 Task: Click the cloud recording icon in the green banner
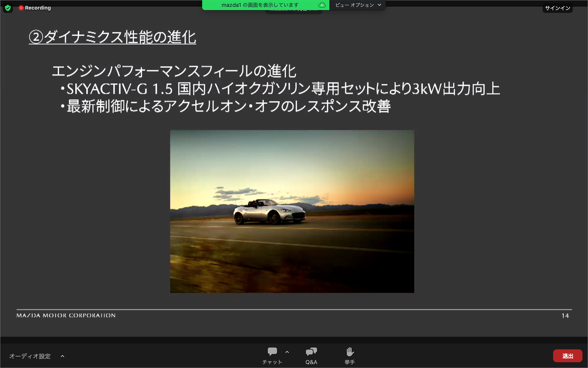tap(322, 5)
